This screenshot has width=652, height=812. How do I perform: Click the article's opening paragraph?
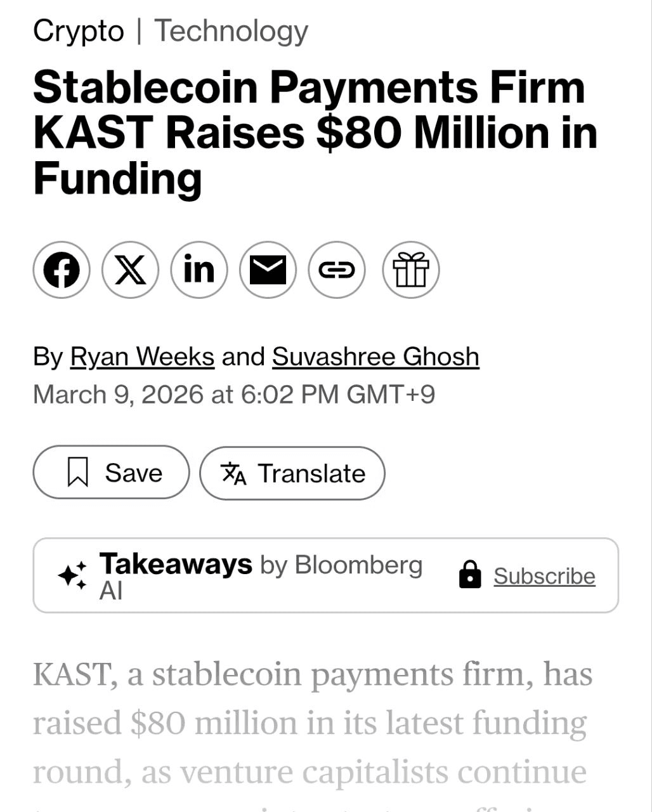pos(312,723)
